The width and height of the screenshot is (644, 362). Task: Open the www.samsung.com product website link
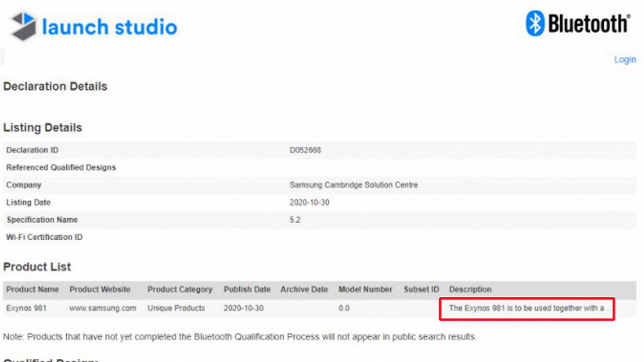pos(103,308)
